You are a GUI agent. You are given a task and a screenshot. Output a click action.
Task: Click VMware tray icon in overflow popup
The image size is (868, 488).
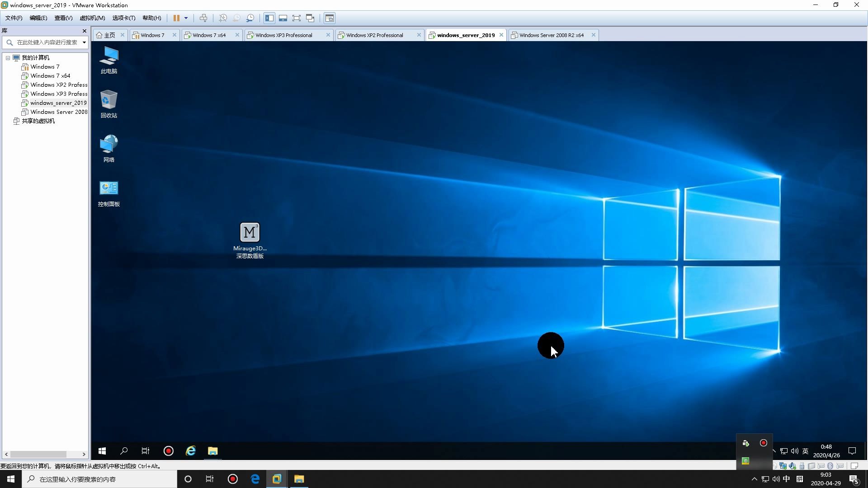(745, 443)
